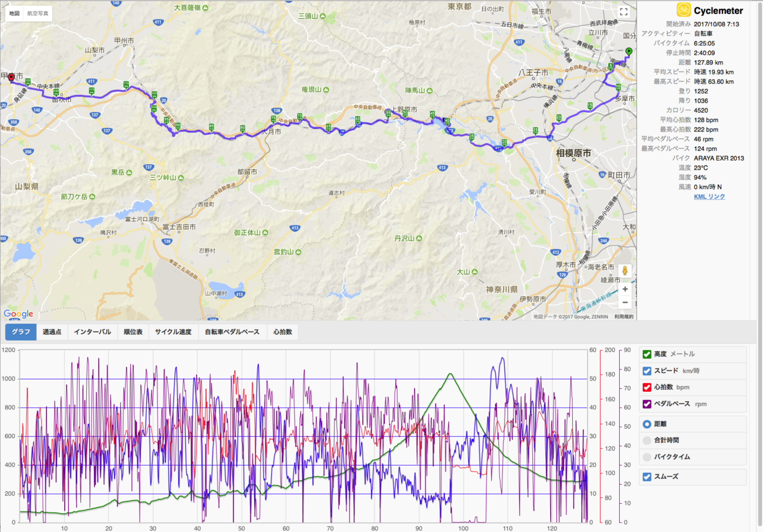Toggle the スムーズ smoothing checkbox
This screenshot has height=532, width=763.
coord(647,477)
